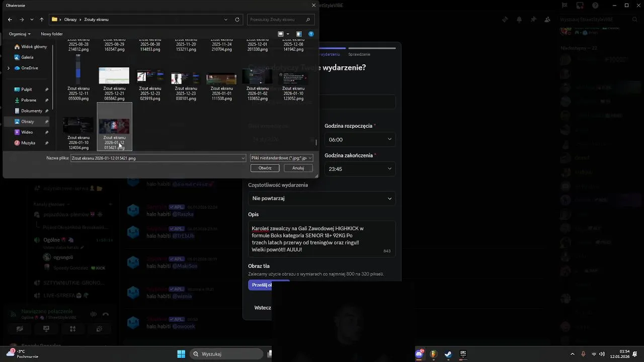The image size is (644, 362).
Task: Go forward in the file dialog
Action: 21,20
